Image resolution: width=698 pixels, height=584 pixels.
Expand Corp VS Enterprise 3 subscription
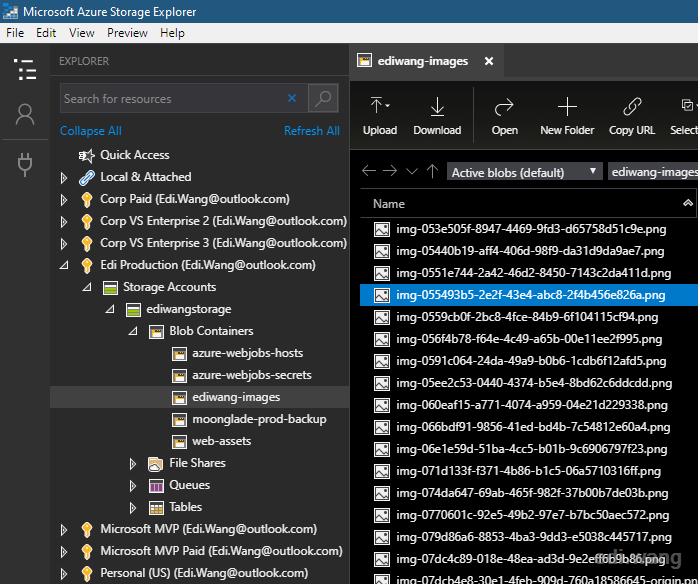pos(64,244)
